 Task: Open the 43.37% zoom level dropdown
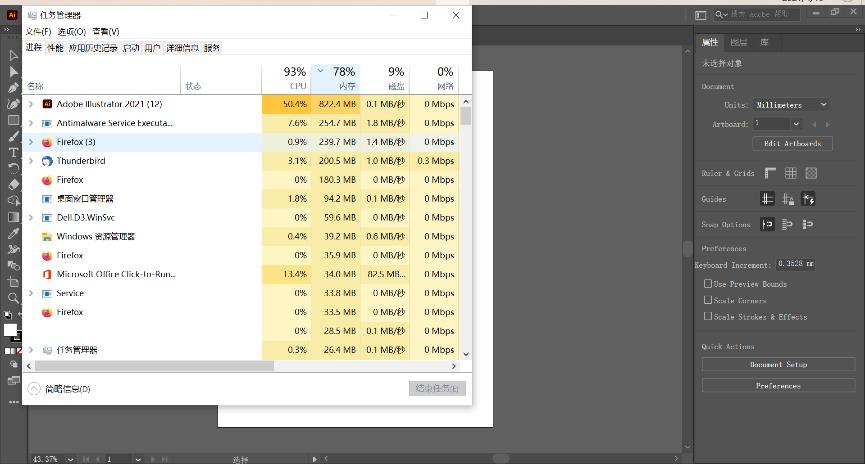pyautogui.click(x=71, y=459)
